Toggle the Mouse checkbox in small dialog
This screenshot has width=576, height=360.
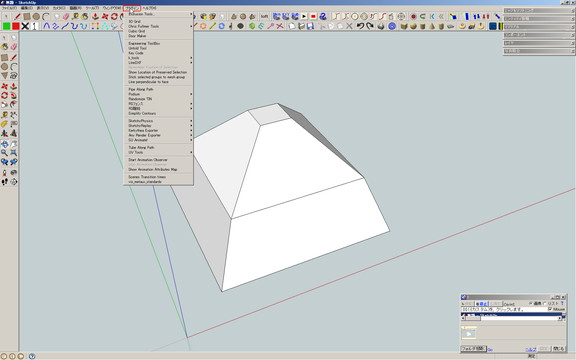pos(550,309)
